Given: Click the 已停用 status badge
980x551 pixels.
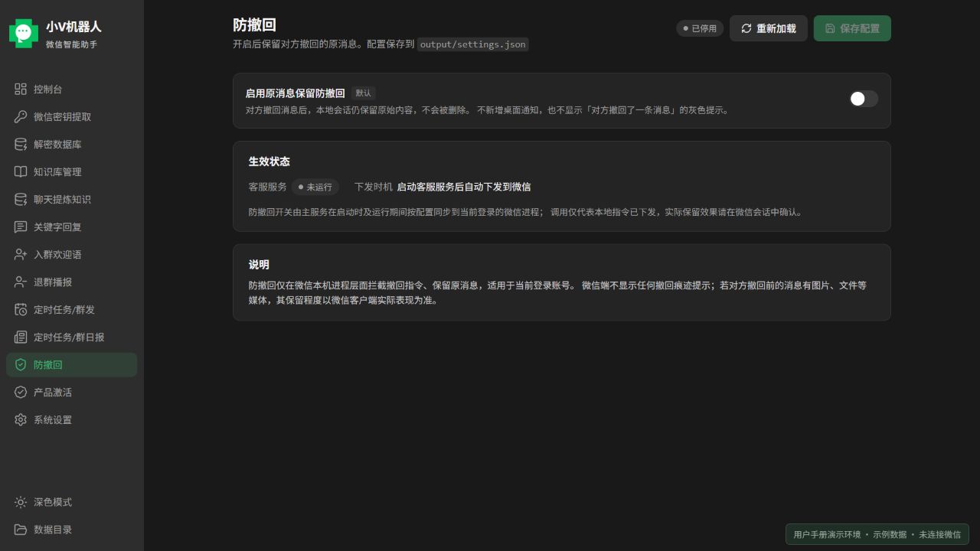Looking at the screenshot, I should 700,28.
